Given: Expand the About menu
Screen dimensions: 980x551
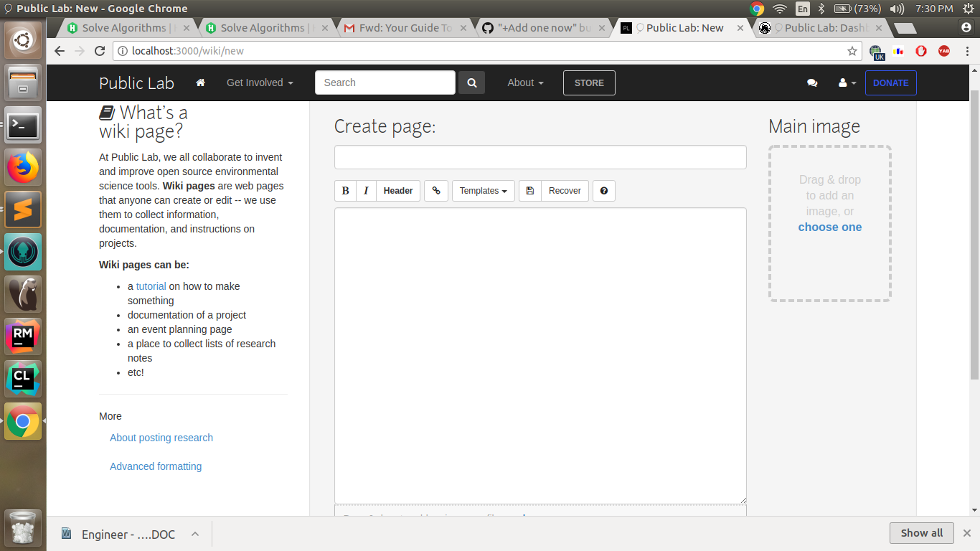Looking at the screenshot, I should [x=525, y=83].
